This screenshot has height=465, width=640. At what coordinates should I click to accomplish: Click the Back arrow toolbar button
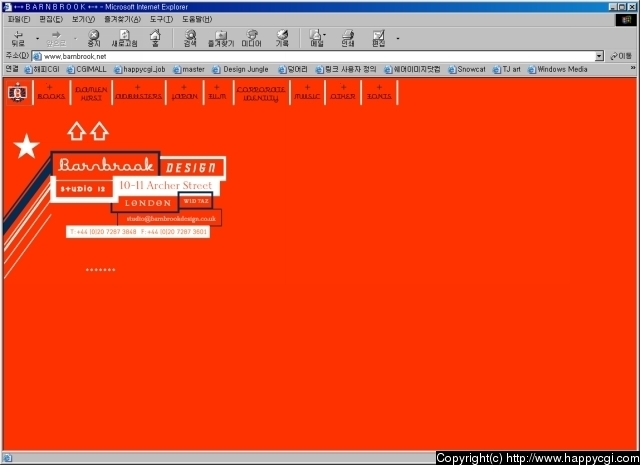coord(18,38)
